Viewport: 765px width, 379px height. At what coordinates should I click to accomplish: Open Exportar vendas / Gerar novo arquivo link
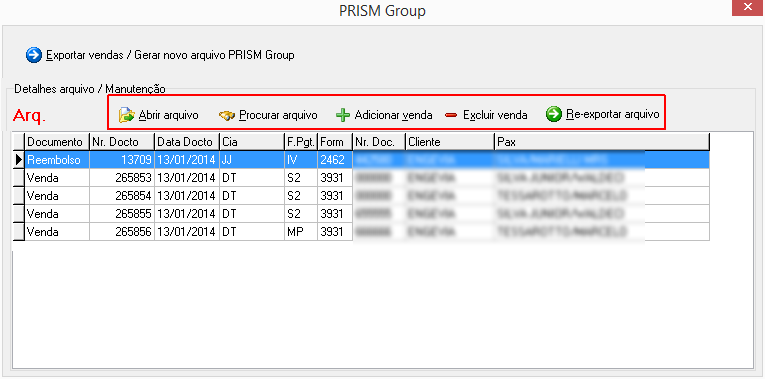[x=170, y=55]
